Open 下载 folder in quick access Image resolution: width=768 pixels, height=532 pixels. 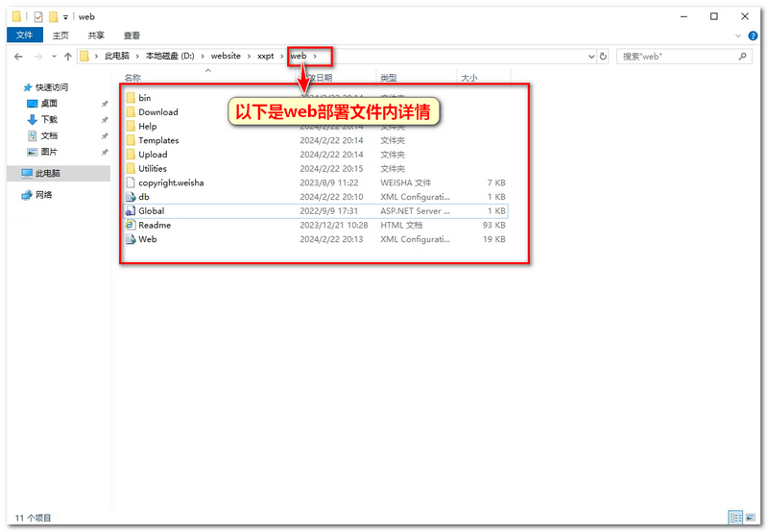click(x=48, y=119)
